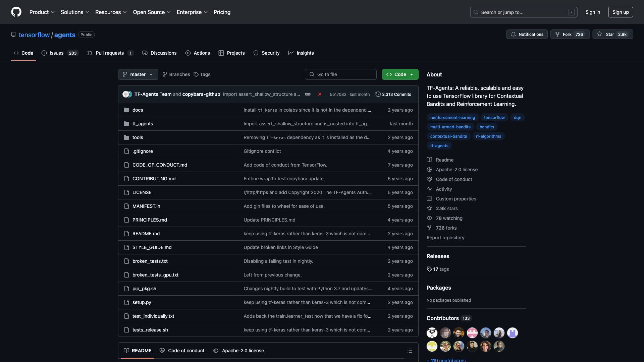The image size is (644, 362).
Task: Click the GitHub logo icon
Action: pos(16,12)
